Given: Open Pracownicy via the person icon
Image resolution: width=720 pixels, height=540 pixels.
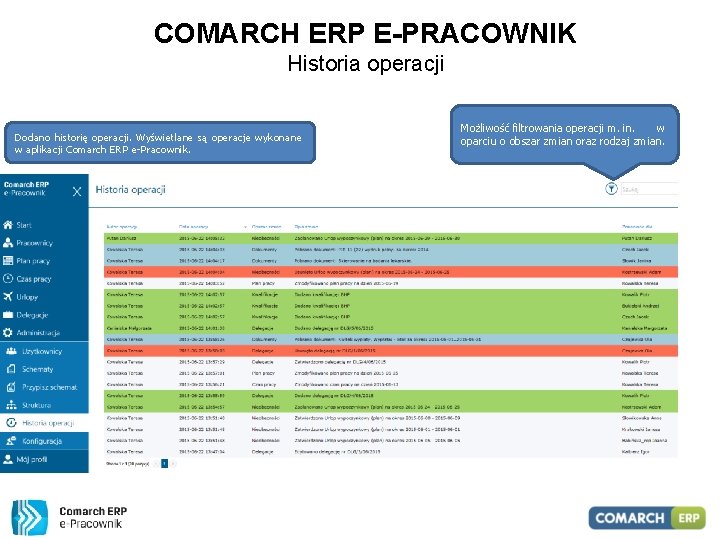Looking at the screenshot, I should pos(8,243).
